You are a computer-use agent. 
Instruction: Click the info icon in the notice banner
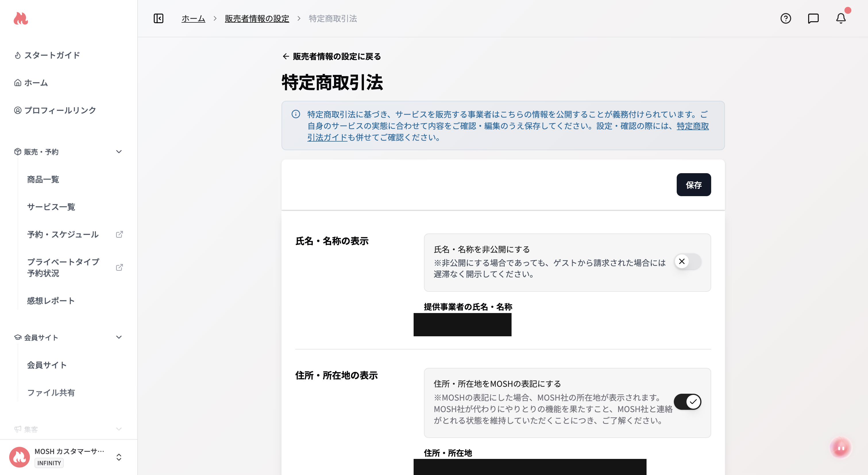pyautogui.click(x=296, y=114)
